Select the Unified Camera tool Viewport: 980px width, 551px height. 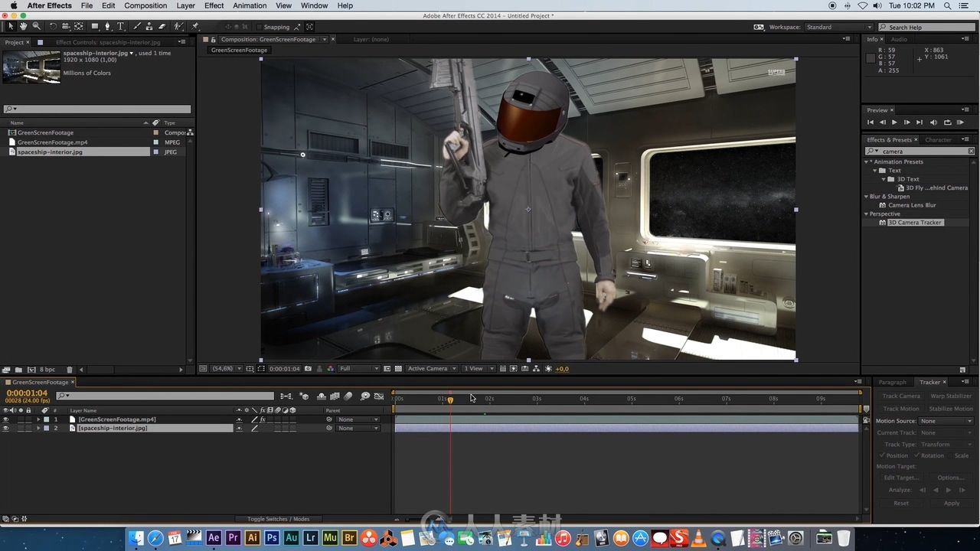coord(65,26)
